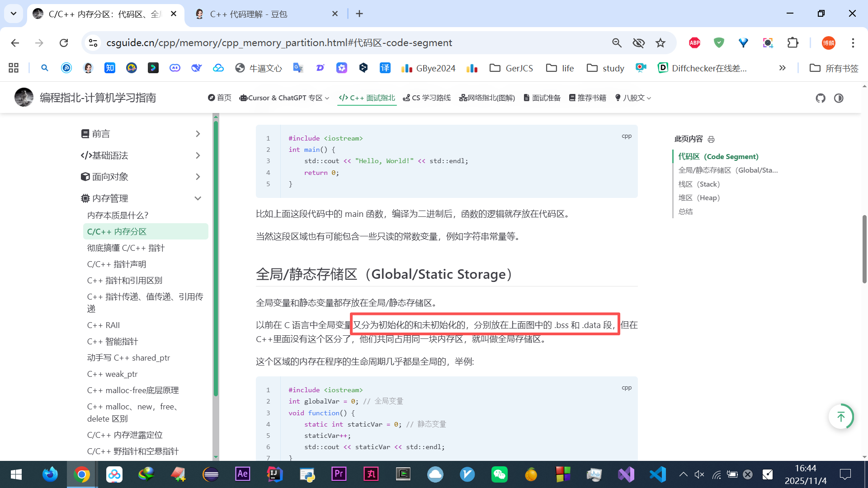Open Chrome extensions puzzle icon
The height and width of the screenshot is (488, 868).
pyautogui.click(x=793, y=43)
